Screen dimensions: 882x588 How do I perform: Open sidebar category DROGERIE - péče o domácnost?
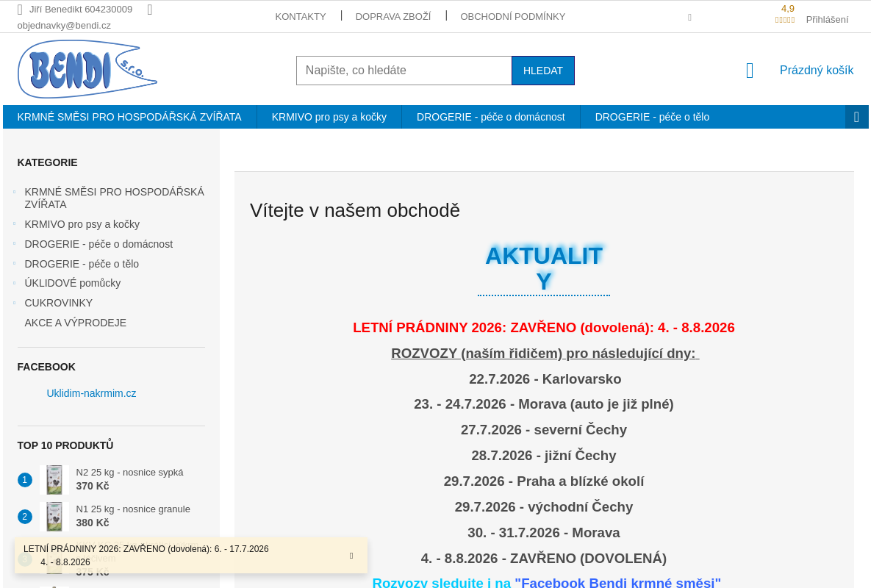tap(98, 244)
